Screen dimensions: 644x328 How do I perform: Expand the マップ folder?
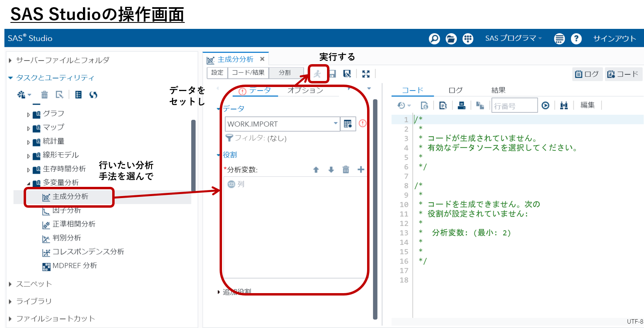pyautogui.click(x=28, y=129)
